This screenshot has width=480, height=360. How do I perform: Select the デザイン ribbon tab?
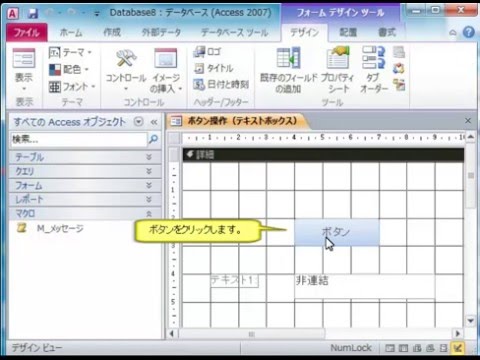point(304,32)
